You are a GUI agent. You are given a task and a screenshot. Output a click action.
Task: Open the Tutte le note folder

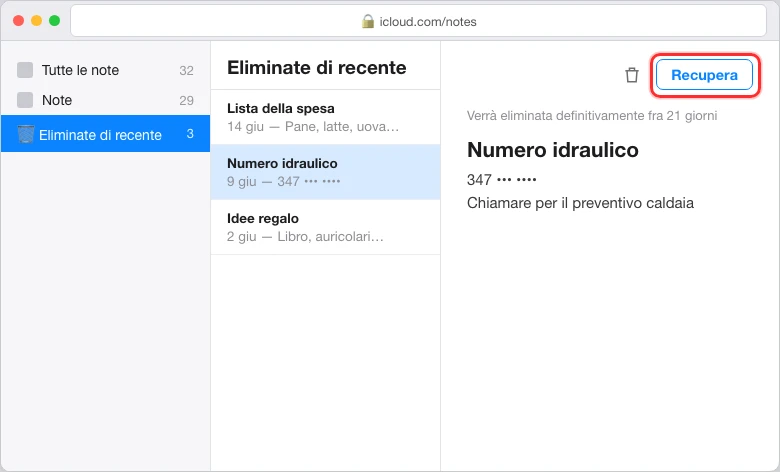coord(105,70)
